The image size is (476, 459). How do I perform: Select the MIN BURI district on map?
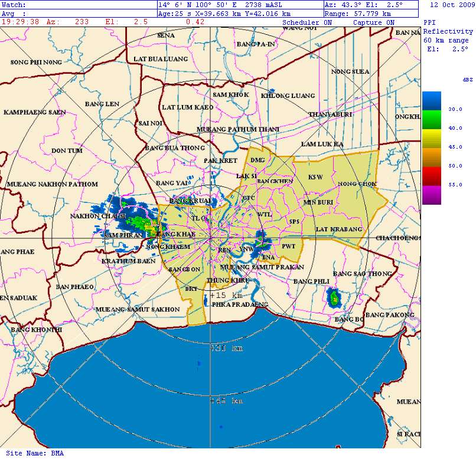pyautogui.click(x=318, y=202)
